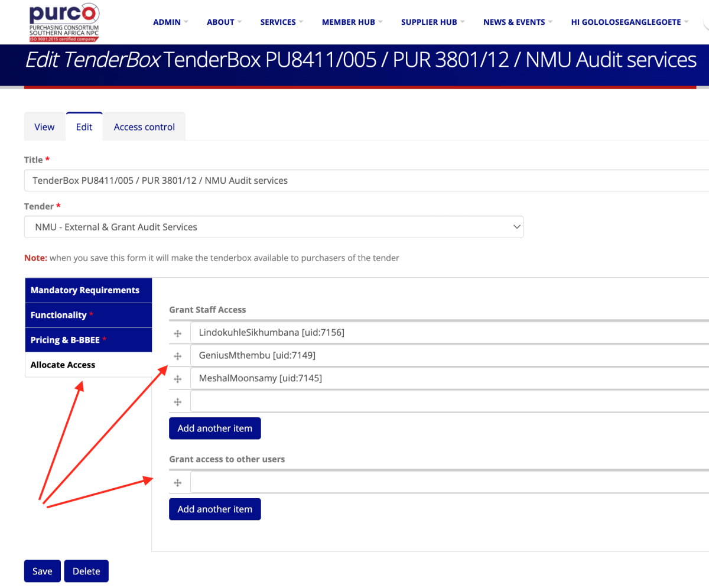
Task: Click drag handle beside MeshalMoonsamy row
Action: pyautogui.click(x=177, y=379)
